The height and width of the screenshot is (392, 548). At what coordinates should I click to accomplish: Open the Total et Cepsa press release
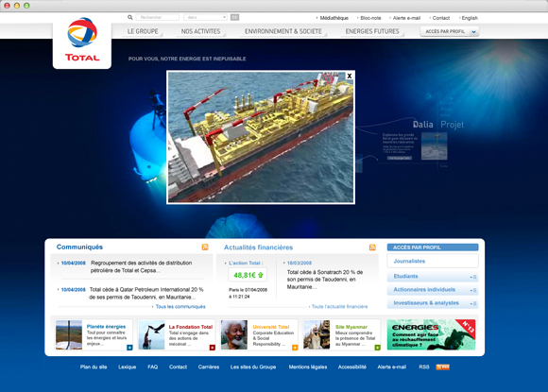(141, 266)
